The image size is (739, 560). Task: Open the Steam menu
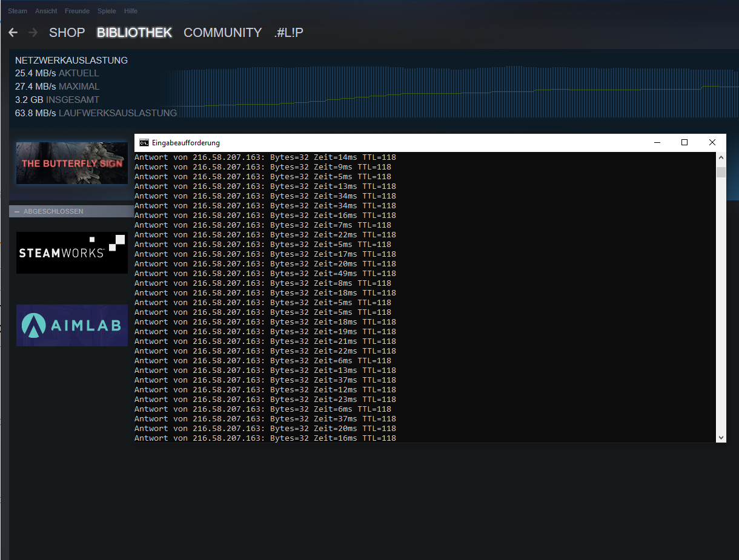(x=18, y=11)
